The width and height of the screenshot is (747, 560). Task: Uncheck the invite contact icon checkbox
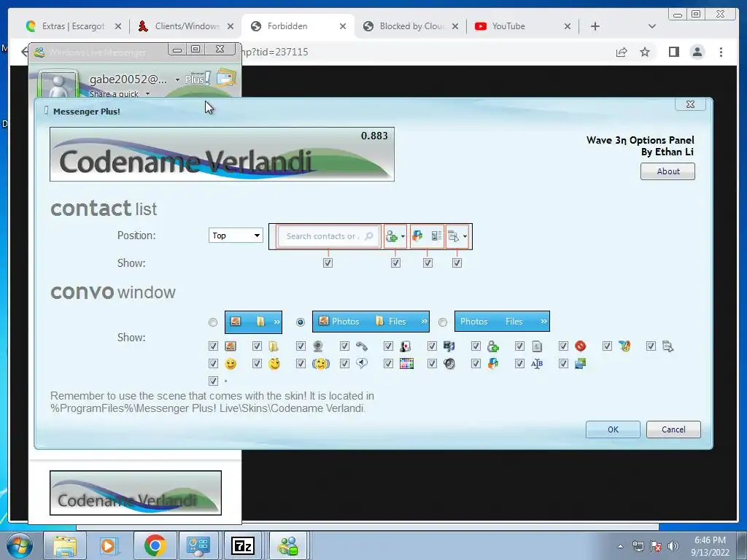pos(476,346)
